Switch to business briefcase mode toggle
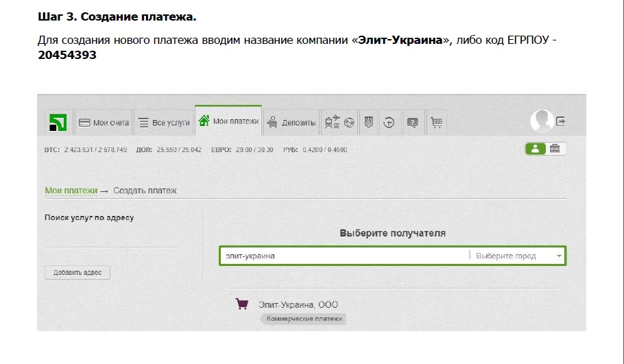Image resolution: width=624 pixels, height=364 pixels. [555, 149]
